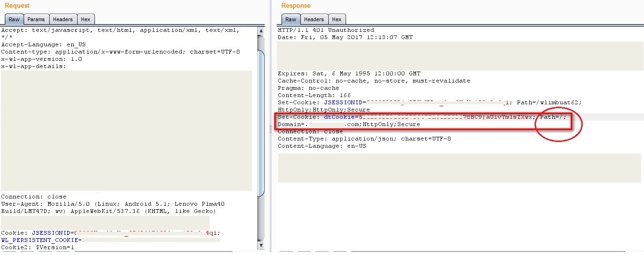The width and height of the screenshot is (644, 255).
Task: Select the Raw tab in Response panel
Action: (x=291, y=19)
